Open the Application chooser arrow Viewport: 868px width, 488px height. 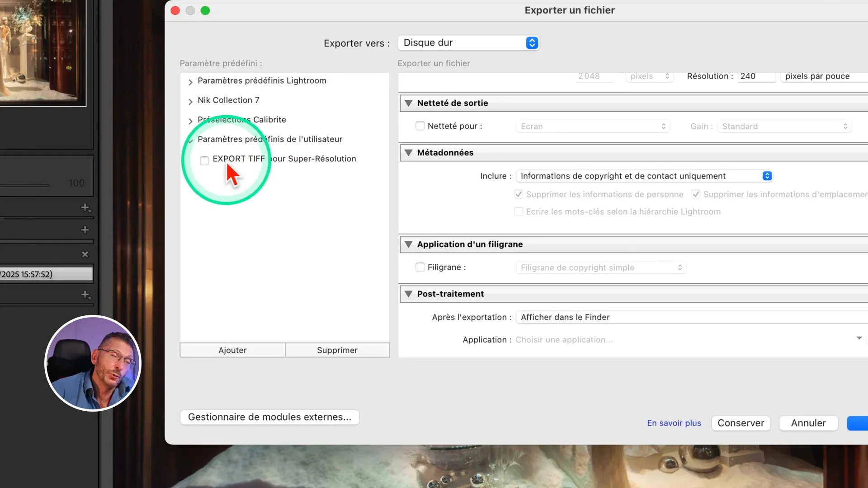click(859, 338)
